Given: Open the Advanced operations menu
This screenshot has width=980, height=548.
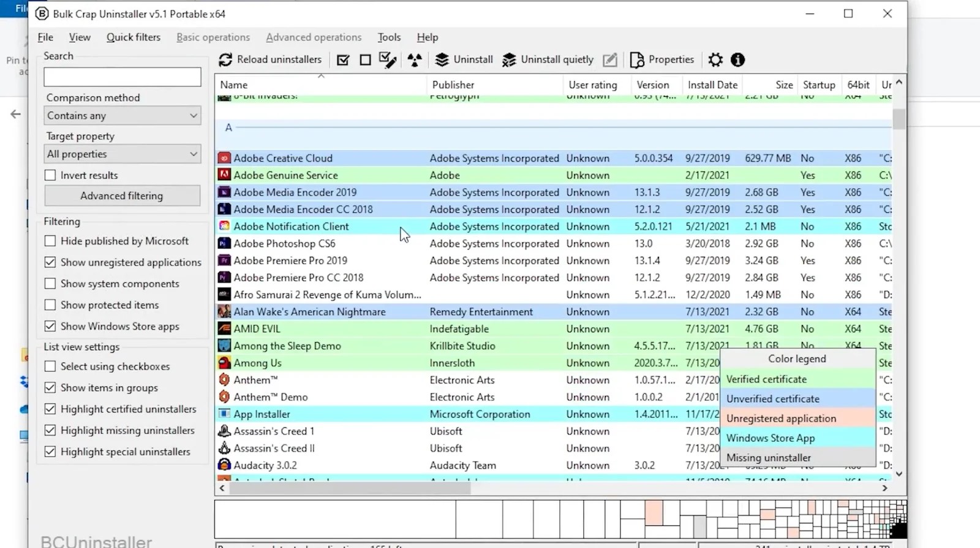Looking at the screenshot, I should (314, 37).
